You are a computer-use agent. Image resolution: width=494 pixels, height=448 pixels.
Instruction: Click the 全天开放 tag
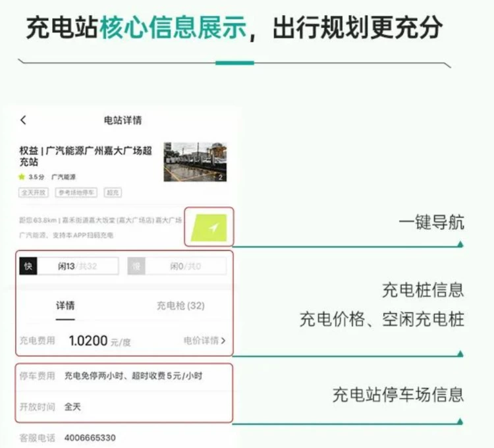click(34, 193)
